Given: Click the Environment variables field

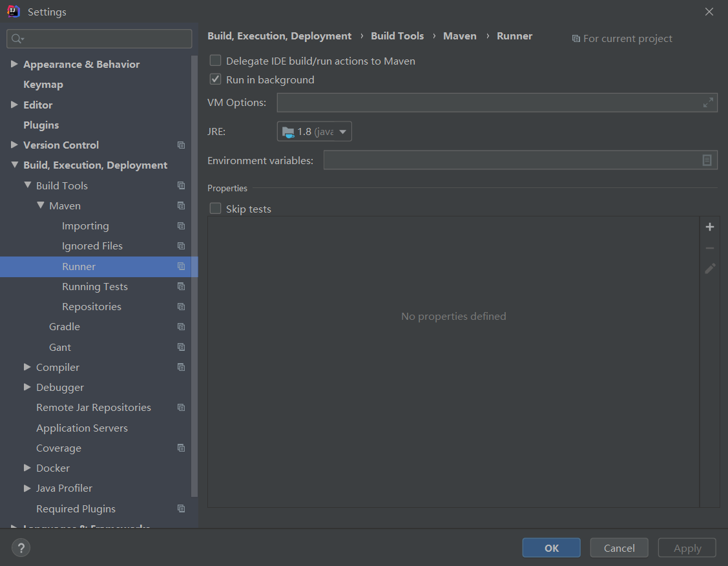Looking at the screenshot, I should pos(521,160).
